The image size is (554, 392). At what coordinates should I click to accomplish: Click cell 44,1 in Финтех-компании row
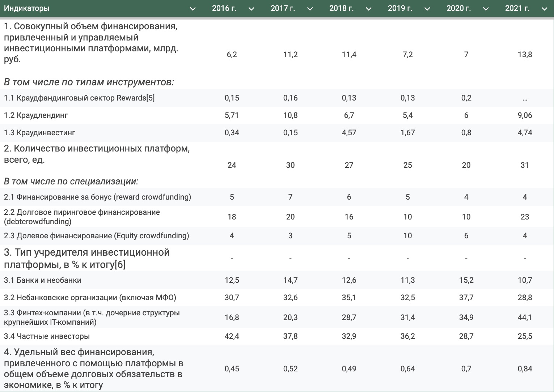525,318
